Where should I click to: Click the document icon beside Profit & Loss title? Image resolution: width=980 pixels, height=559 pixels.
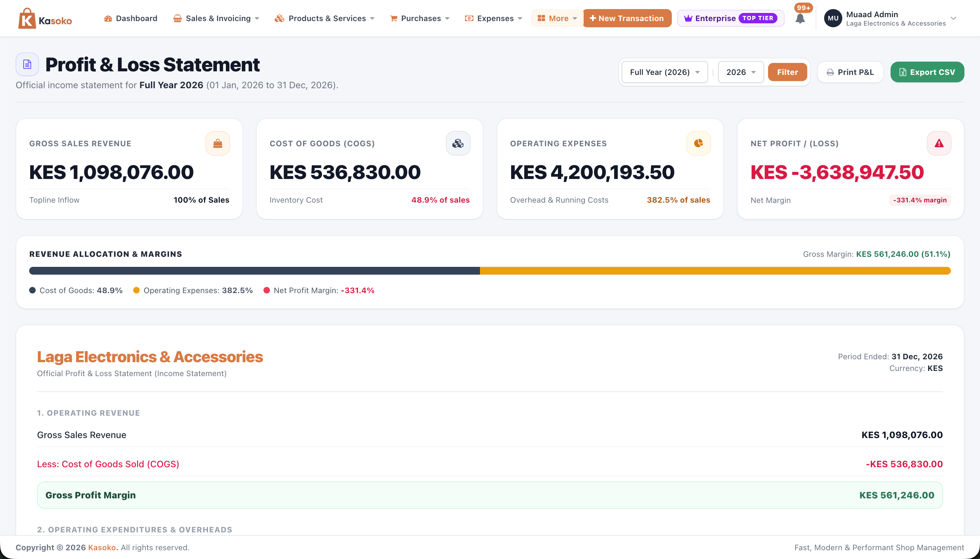coord(27,64)
